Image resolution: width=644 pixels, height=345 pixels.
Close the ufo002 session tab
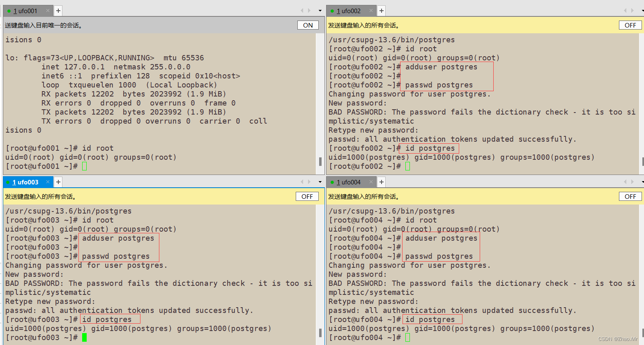pyautogui.click(x=371, y=11)
